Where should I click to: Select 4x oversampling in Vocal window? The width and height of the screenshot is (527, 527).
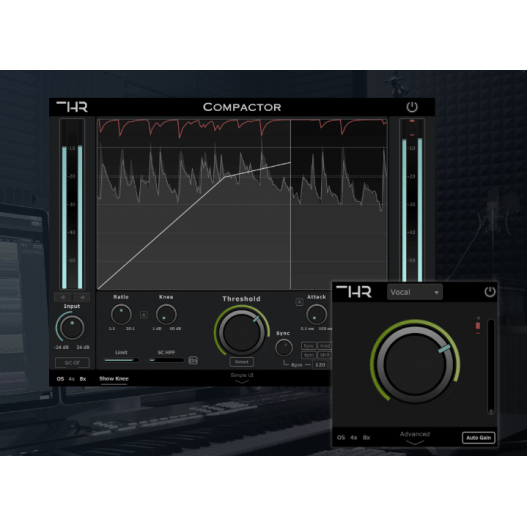click(x=354, y=438)
